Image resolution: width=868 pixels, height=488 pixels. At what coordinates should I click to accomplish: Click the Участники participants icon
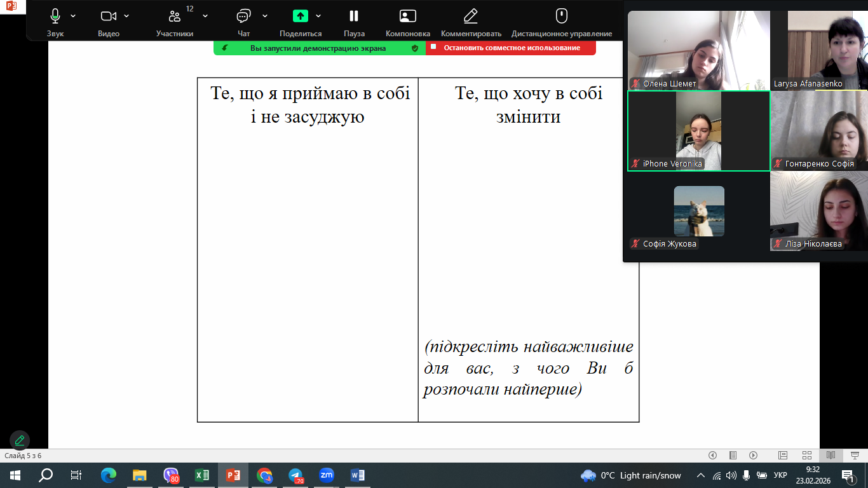click(x=175, y=17)
